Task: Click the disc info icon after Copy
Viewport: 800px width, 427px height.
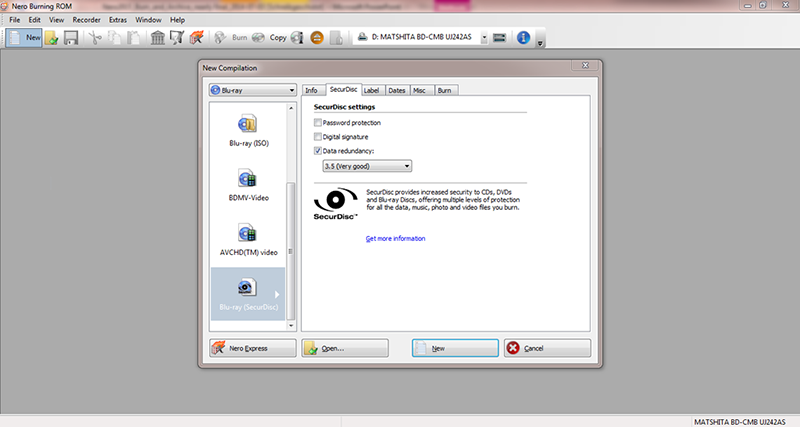Action: 297,38
